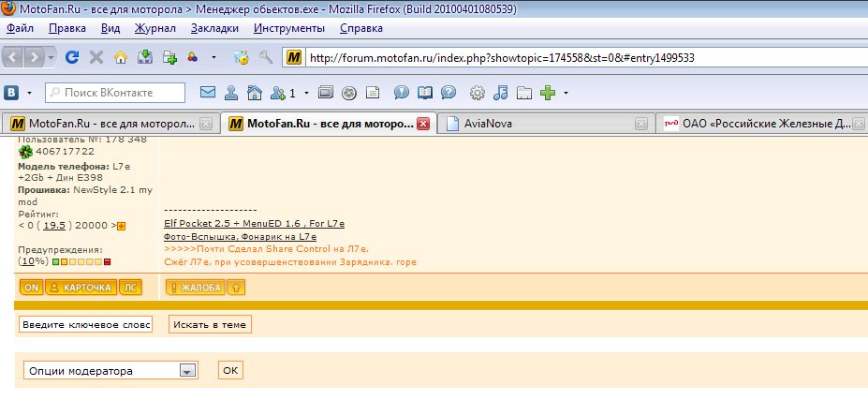
Task: Open VKontakte photos frame icon
Action: point(326,93)
